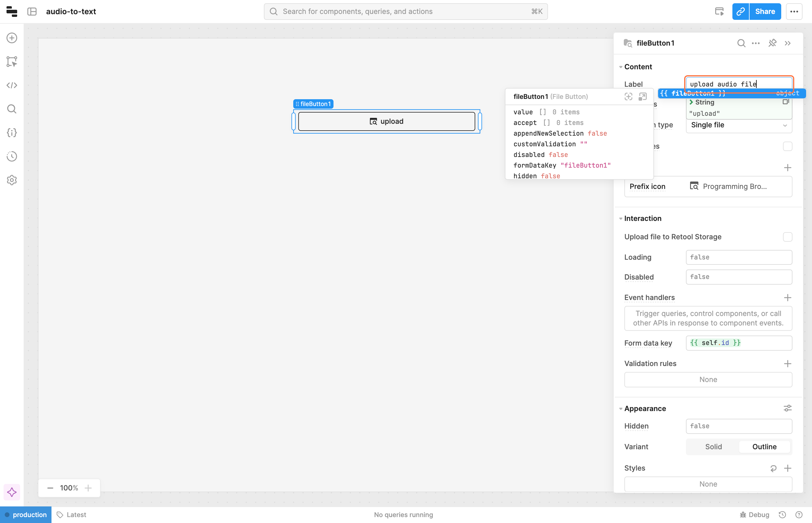The height and width of the screenshot is (523, 812).
Task: Unpin the fileButton1 inspector panel
Action: [x=772, y=43]
